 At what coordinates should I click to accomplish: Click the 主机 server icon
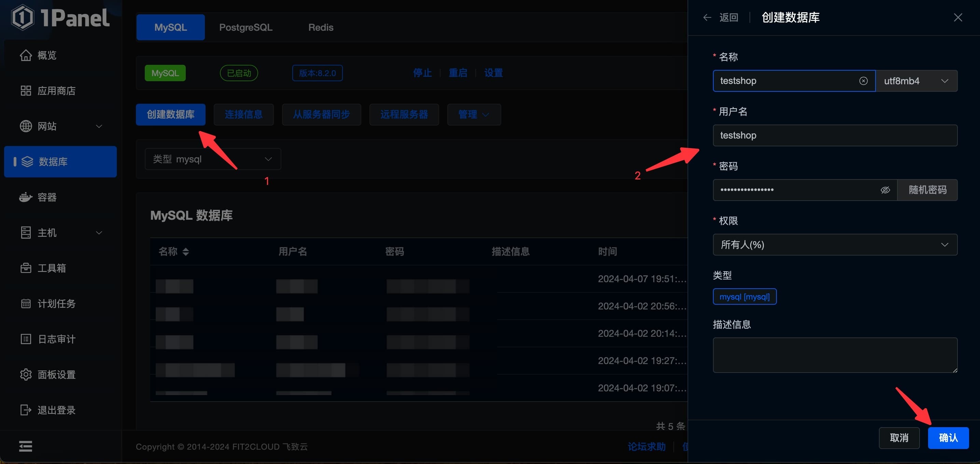pyautogui.click(x=26, y=233)
